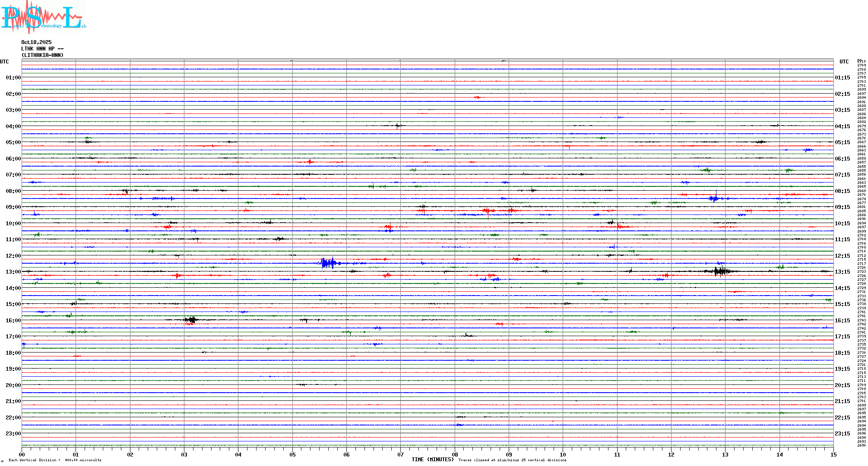Click the PSL seismology lab logo

pyautogui.click(x=43, y=16)
